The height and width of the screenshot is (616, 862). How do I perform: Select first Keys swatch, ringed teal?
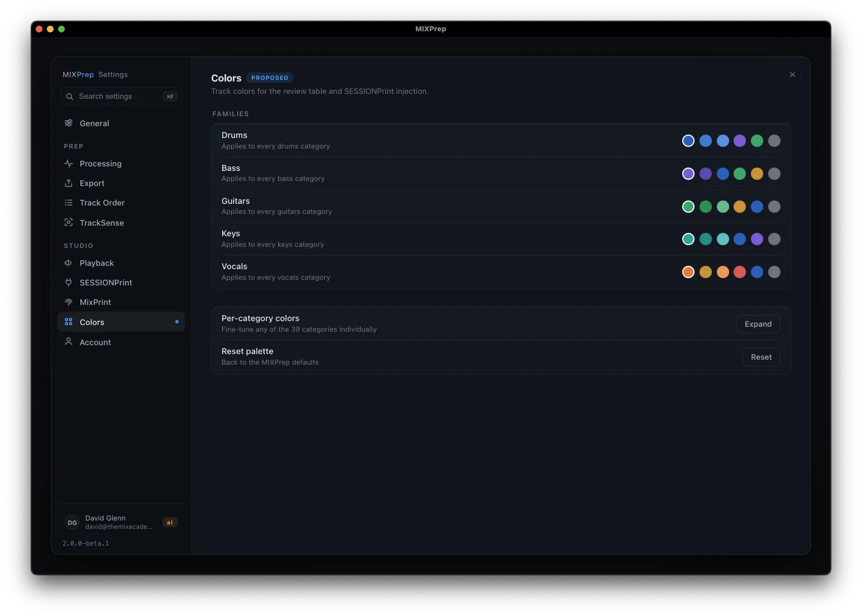click(x=688, y=239)
